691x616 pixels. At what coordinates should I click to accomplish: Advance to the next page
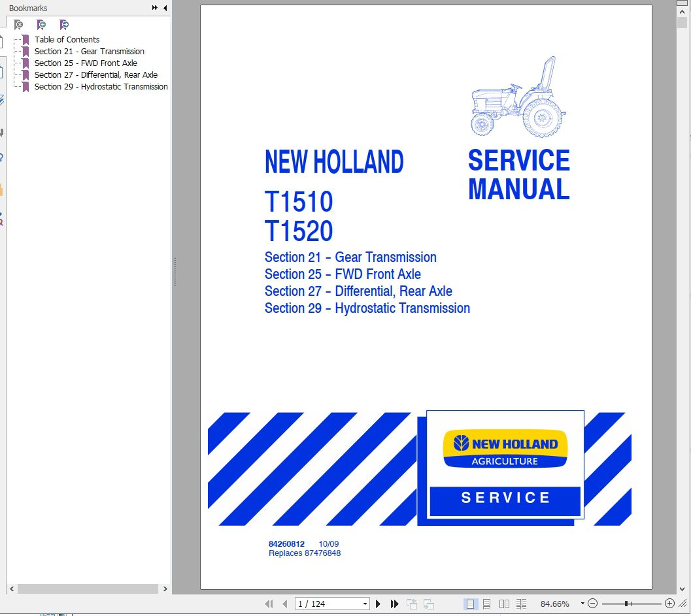click(x=378, y=603)
